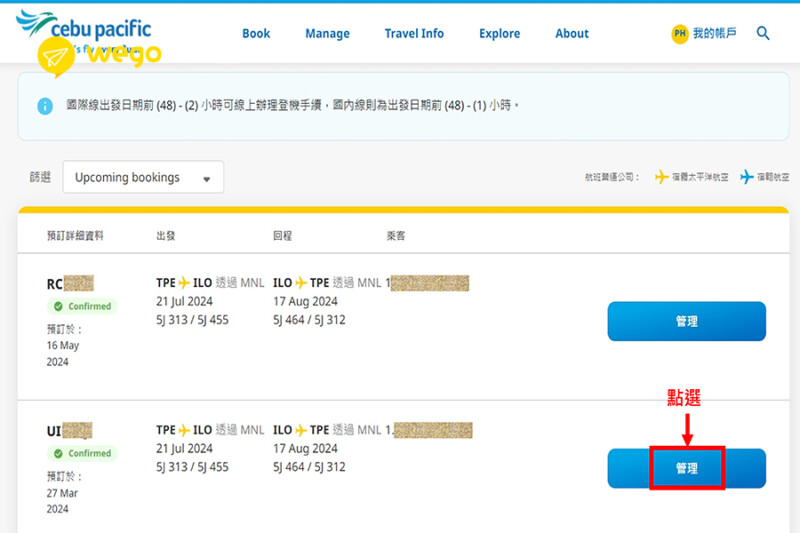Click the yellow Cebu Pacific airline legend plane
Screen dimensions: 800x533
click(661, 177)
